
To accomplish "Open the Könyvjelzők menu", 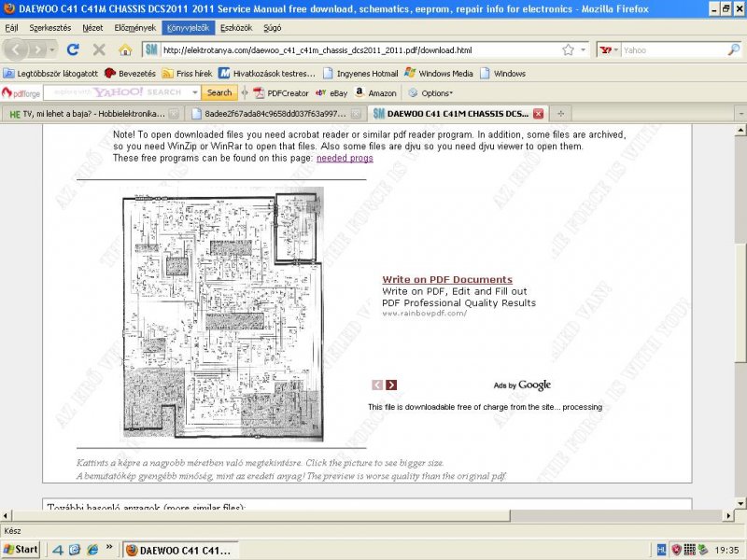I will [x=189, y=28].
